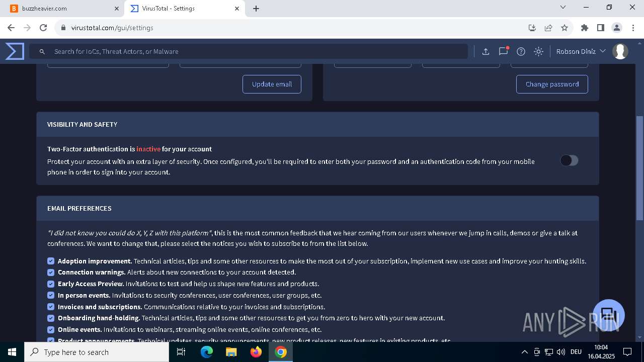The width and height of the screenshot is (644, 362).
Task: Open Windows notification center
Action: tap(627, 352)
